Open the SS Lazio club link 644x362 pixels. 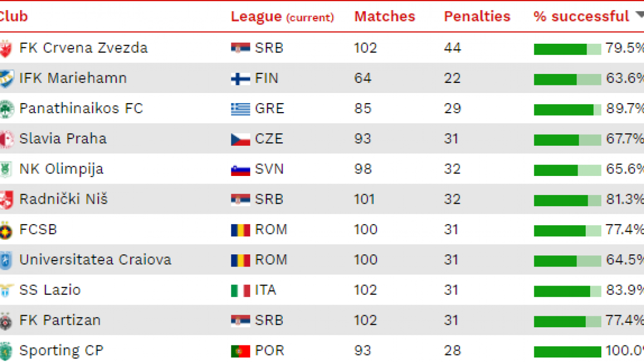click(50, 290)
